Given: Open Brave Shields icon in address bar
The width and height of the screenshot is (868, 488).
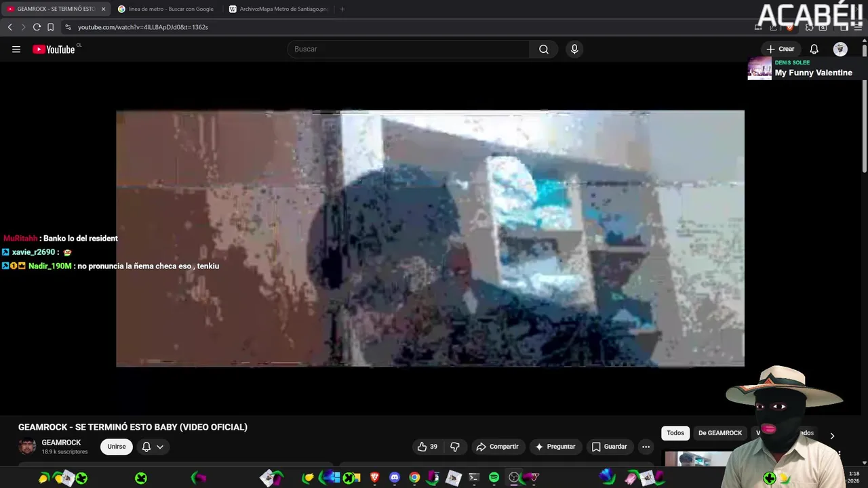Looking at the screenshot, I should [789, 27].
